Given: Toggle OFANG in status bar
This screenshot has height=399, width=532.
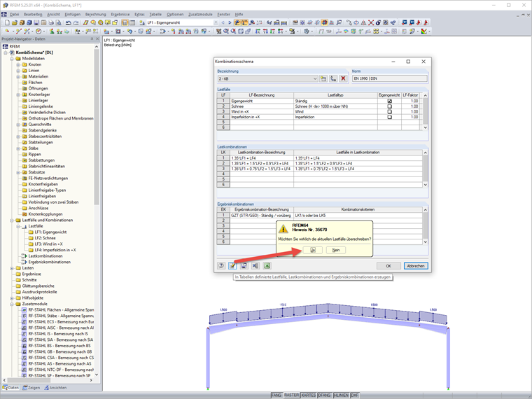Looking at the screenshot, I should pos(324,395).
